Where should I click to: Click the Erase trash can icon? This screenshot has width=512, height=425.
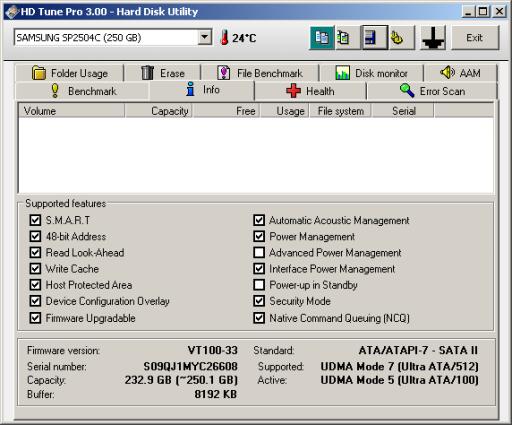pos(147,72)
